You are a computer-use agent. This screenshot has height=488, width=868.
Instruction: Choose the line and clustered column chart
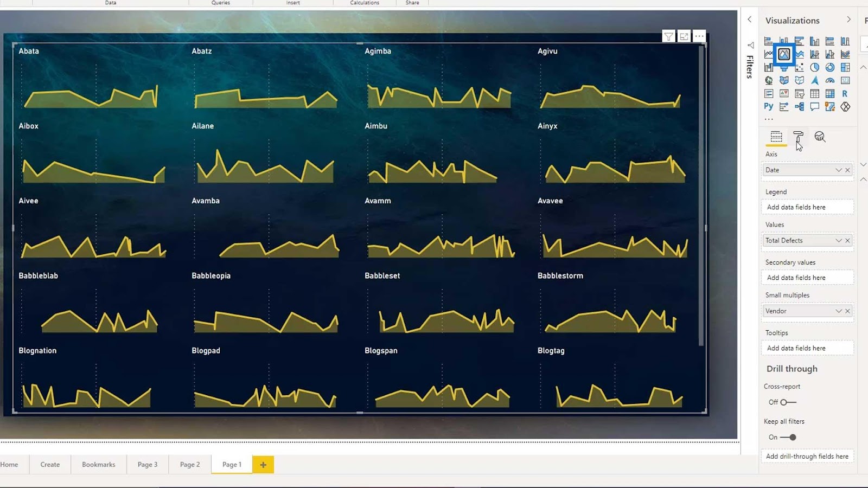click(x=829, y=54)
